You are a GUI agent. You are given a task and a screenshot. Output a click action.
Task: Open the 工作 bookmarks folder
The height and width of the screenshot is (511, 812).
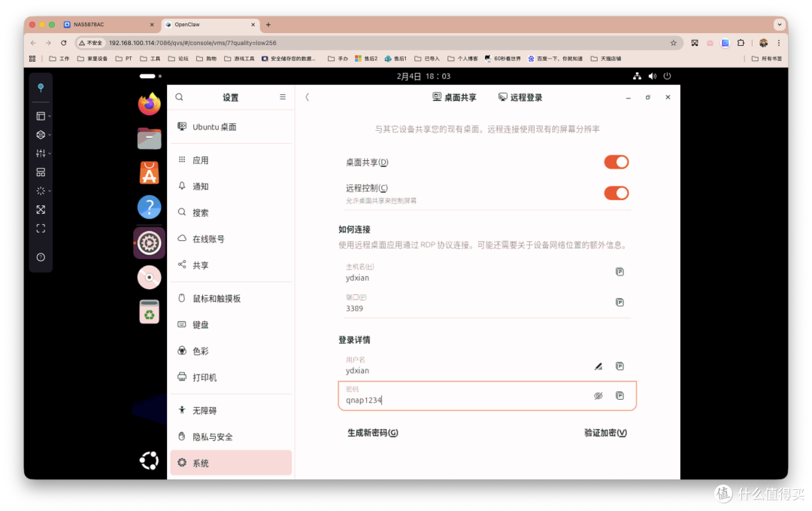(x=59, y=59)
